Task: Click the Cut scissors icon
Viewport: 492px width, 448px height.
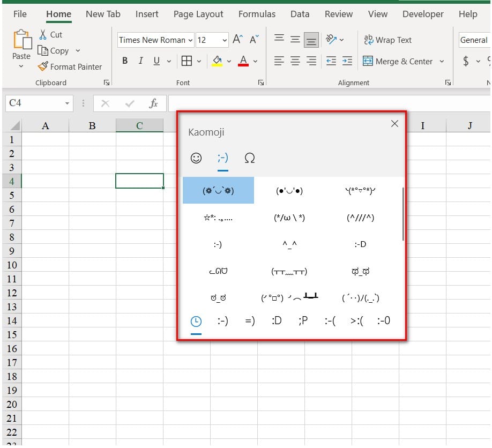Action: (x=43, y=34)
